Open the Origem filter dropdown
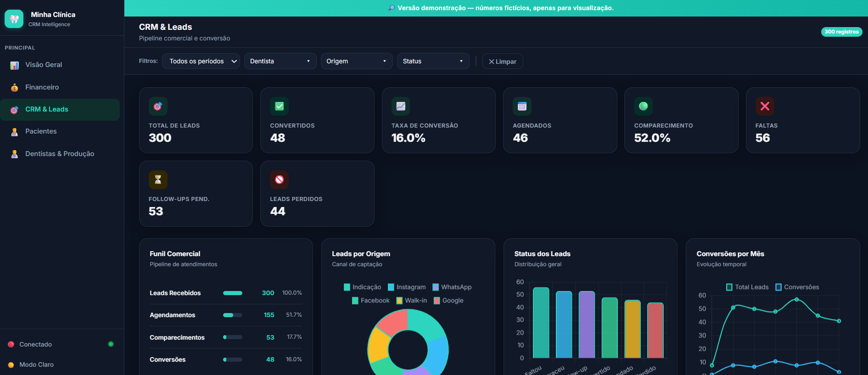 tap(357, 61)
